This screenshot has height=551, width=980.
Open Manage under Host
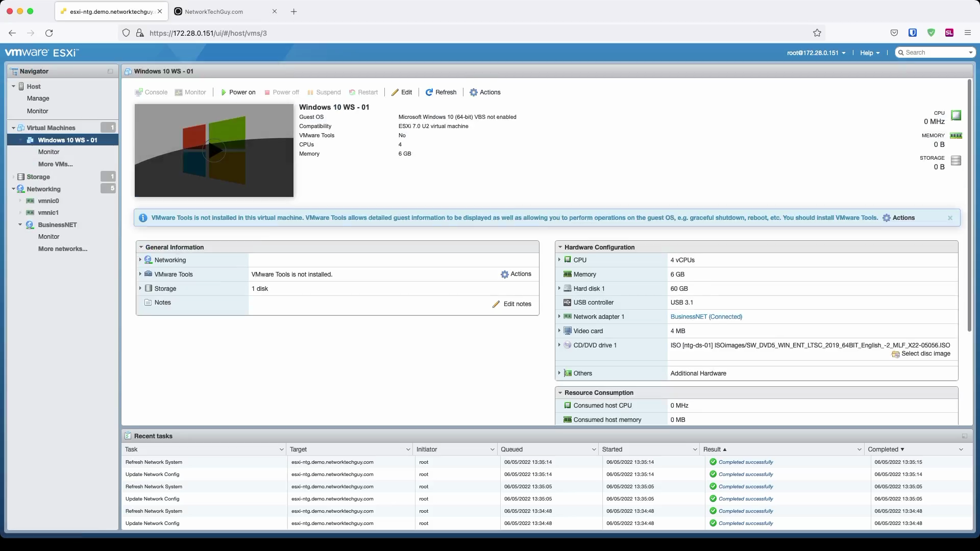tap(38, 98)
